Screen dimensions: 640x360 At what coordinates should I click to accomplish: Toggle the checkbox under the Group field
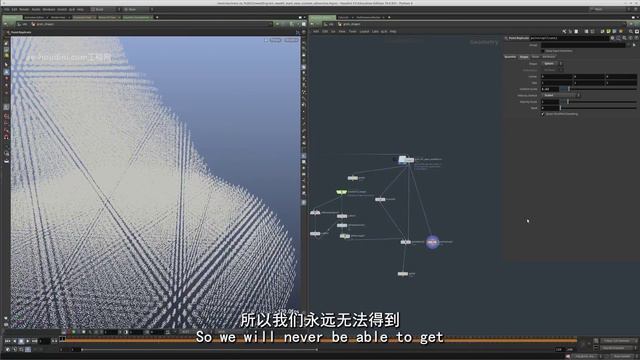tap(543, 51)
